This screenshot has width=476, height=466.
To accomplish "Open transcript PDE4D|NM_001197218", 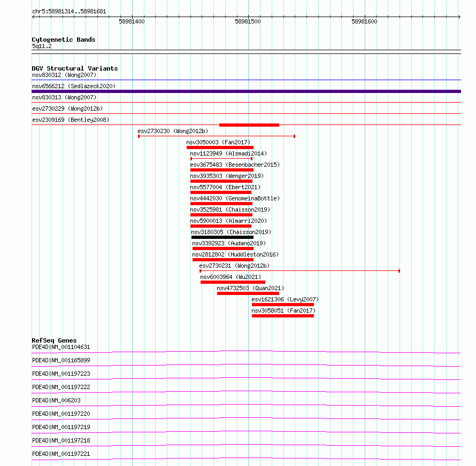I will (61, 440).
